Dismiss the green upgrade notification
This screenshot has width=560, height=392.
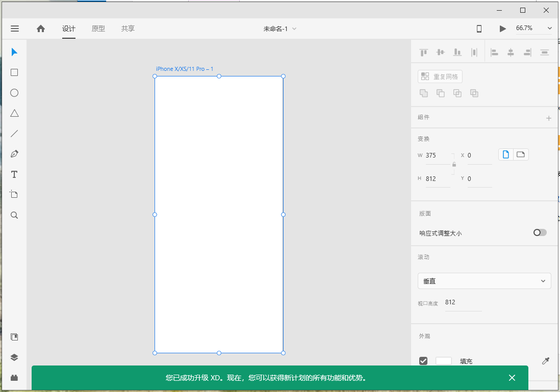pos(512,378)
